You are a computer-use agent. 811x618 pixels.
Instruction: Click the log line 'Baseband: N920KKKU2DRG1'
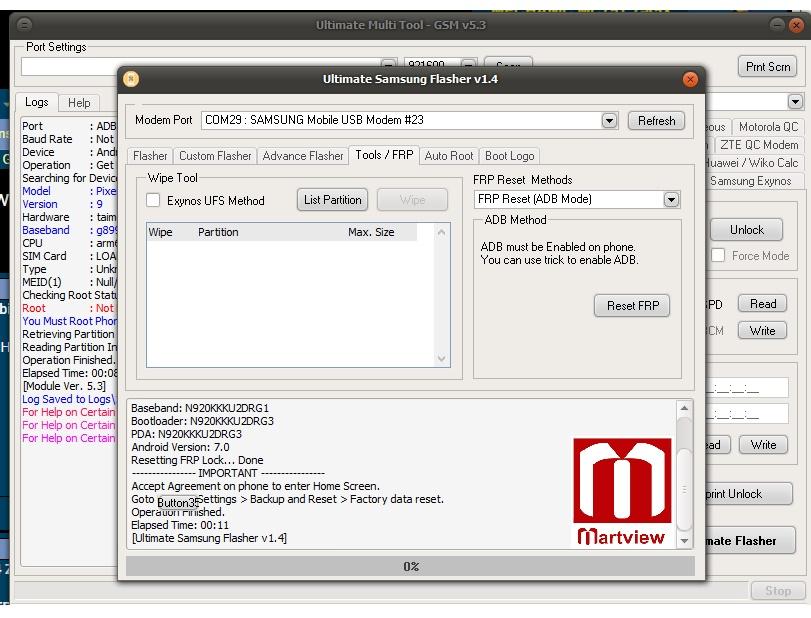pos(200,408)
